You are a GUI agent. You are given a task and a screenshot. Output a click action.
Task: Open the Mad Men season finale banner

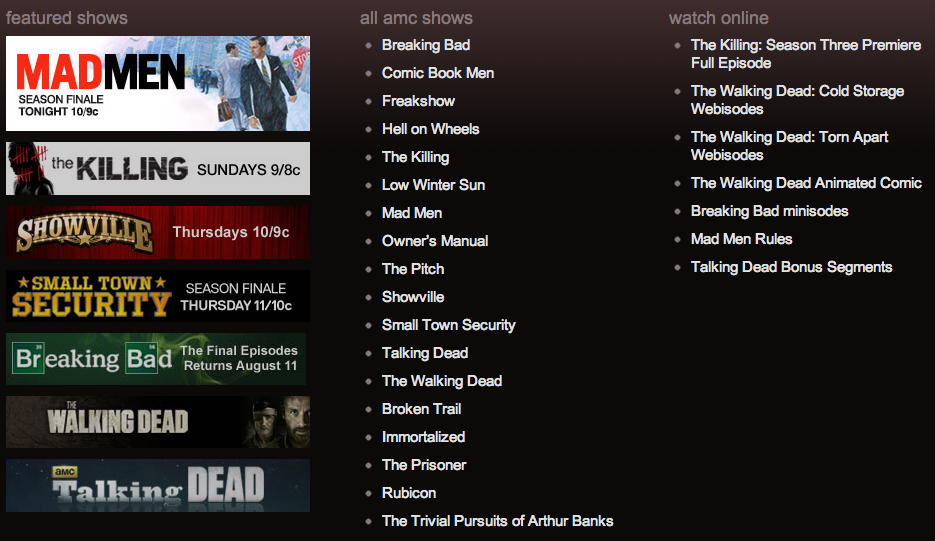[x=158, y=84]
